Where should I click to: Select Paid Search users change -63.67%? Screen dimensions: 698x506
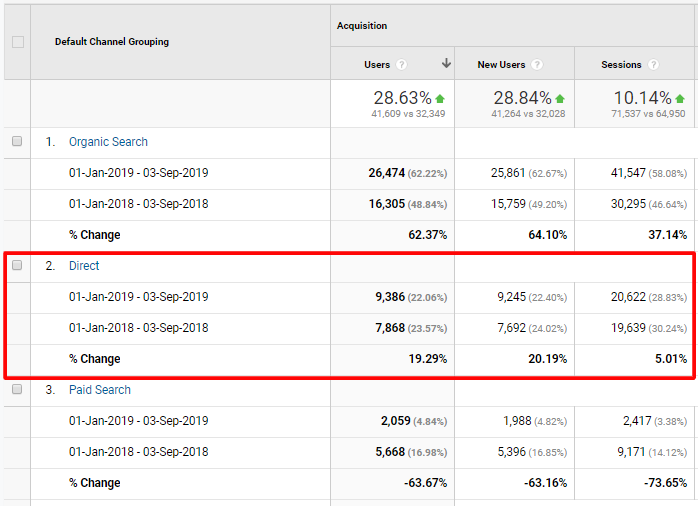coord(425,483)
